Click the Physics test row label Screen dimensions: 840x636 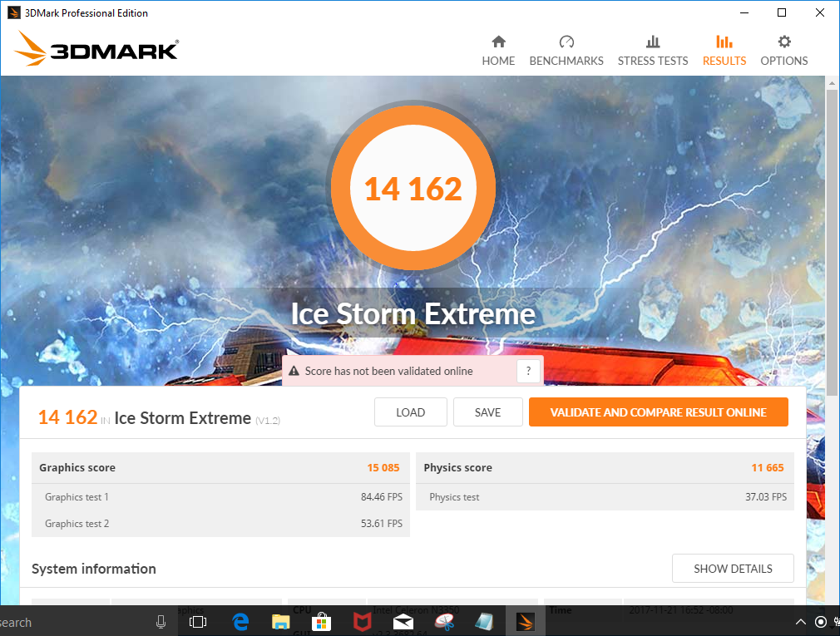(x=454, y=497)
